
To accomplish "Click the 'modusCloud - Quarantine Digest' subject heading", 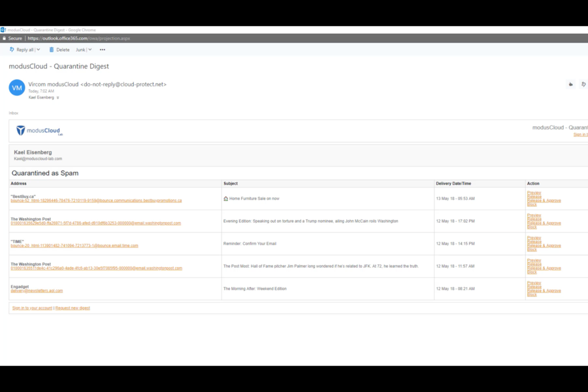I will point(59,67).
